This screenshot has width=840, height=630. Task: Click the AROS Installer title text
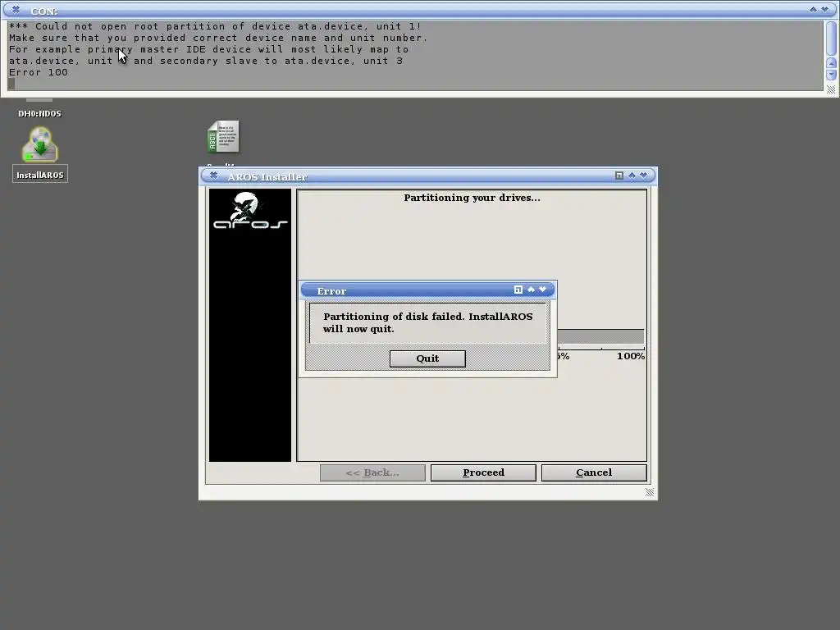point(267,177)
